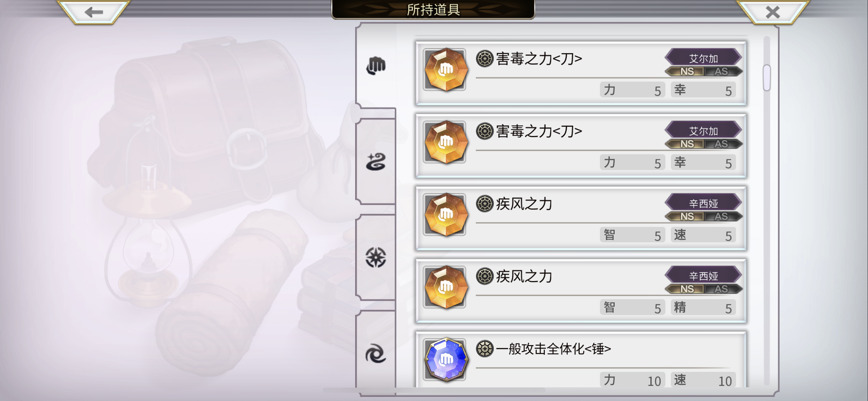This screenshot has width=868, height=401.
Task: Toggle NS on second 疾风之力 item
Action: 686,289
